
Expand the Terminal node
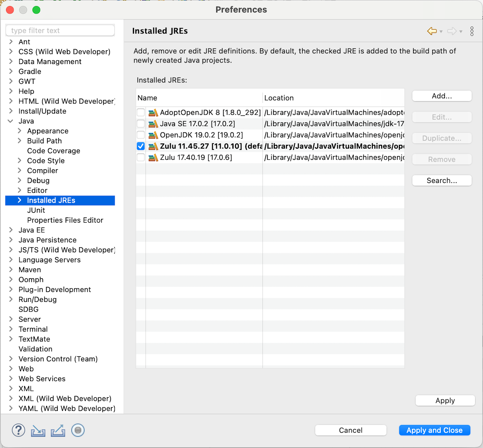[x=11, y=329]
